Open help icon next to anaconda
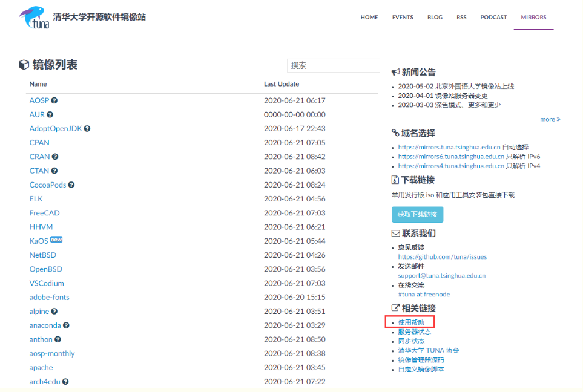Viewport: 583px width, 392px height. (66, 325)
